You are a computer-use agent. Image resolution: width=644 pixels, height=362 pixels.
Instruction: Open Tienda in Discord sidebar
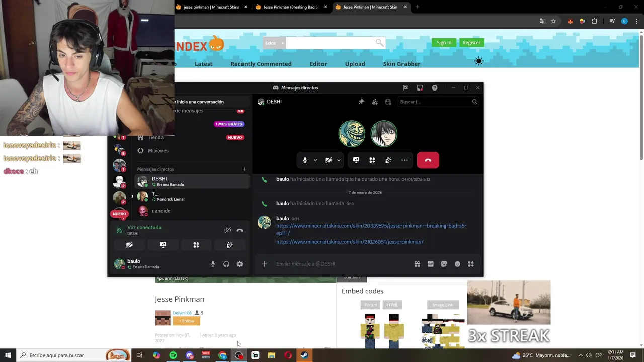pos(155,137)
